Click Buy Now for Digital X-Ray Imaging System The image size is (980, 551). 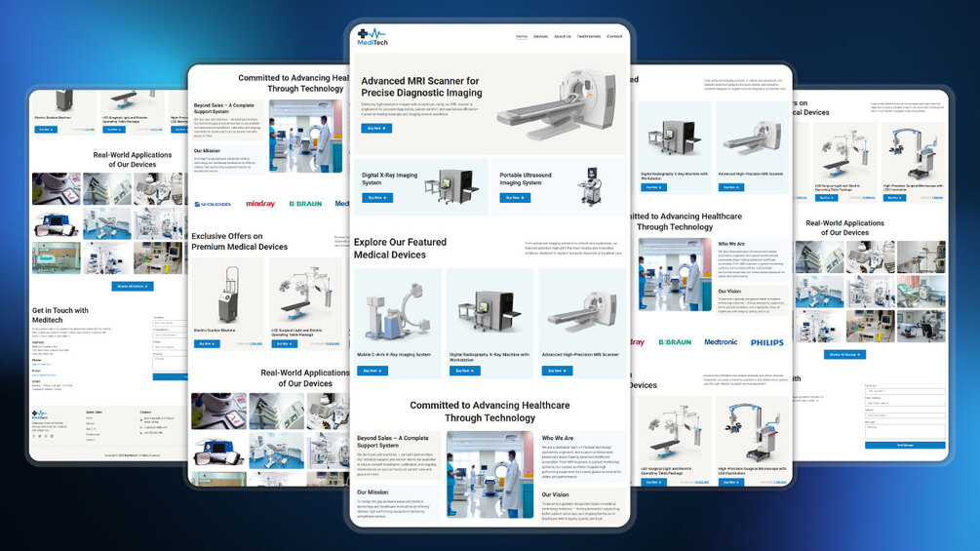(x=377, y=197)
